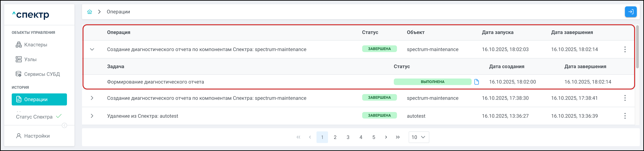Image resolution: width=644 pixels, height=151 pixels.
Task: Open actions menu for the 18:02:03 operation
Action: 625,50
